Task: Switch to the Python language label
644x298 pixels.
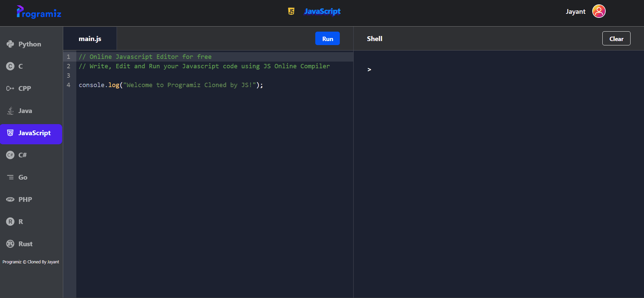Action: [x=30, y=44]
